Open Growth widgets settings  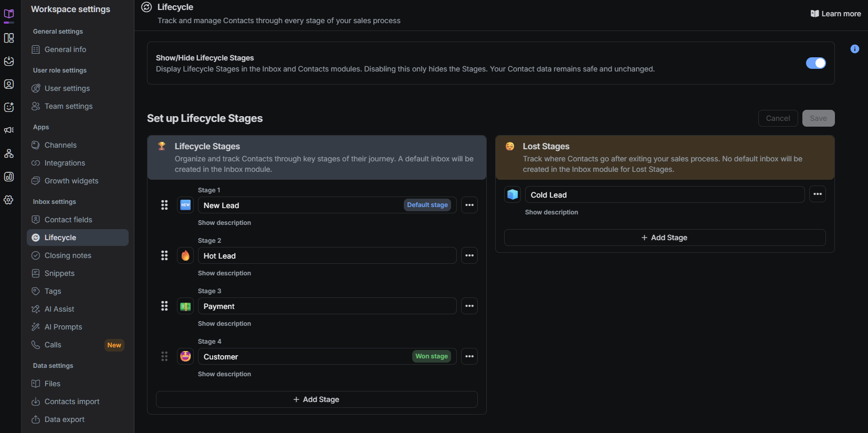78,181
